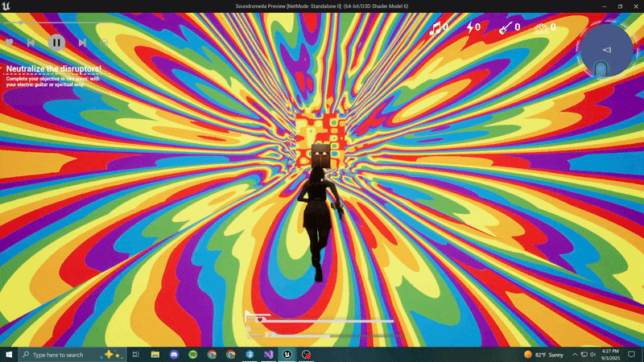Viewport: 644px width, 362px height.
Task: Show hidden system tray icons
Action: pos(575,355)
